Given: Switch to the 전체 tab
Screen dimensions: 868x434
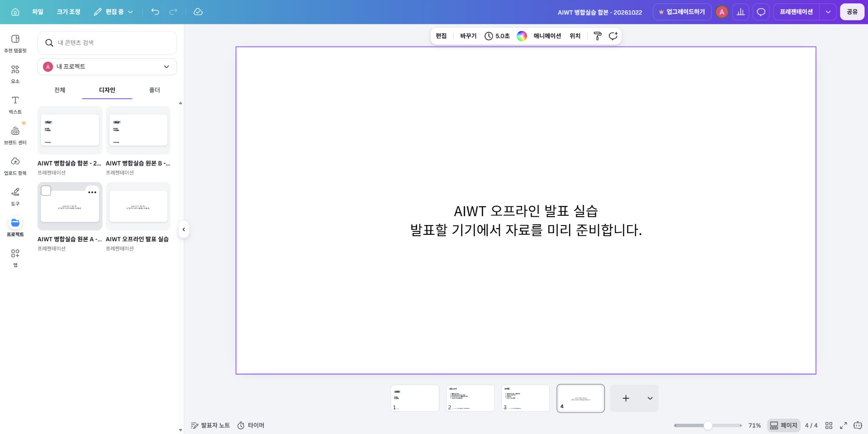Looking at the screenshot, I should click(60, 90).
